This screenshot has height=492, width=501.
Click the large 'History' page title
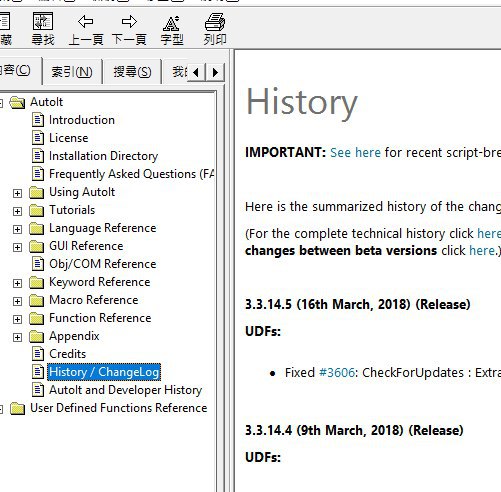tap(302, 103)
